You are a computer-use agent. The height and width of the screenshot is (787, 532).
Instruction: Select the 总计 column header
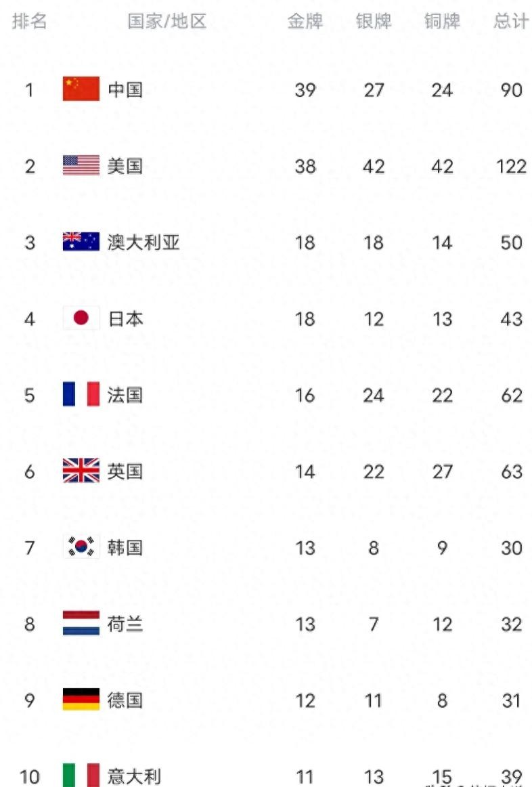511,22
